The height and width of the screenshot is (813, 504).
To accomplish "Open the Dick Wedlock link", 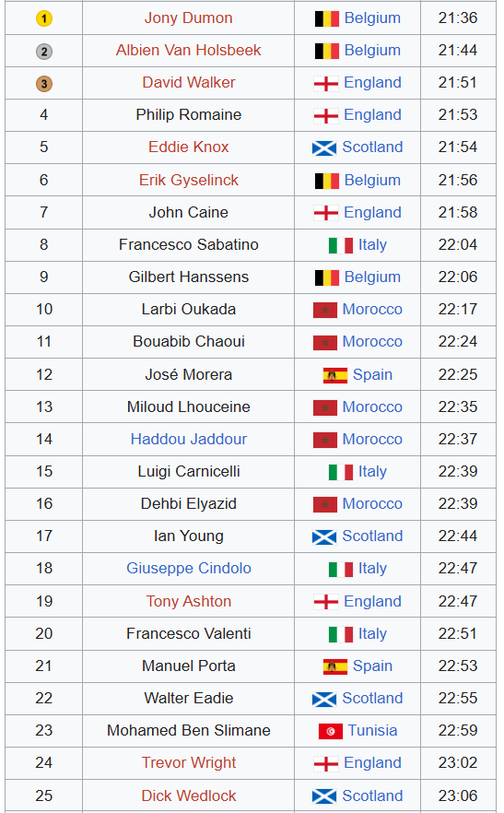I will tap(189, 795).
